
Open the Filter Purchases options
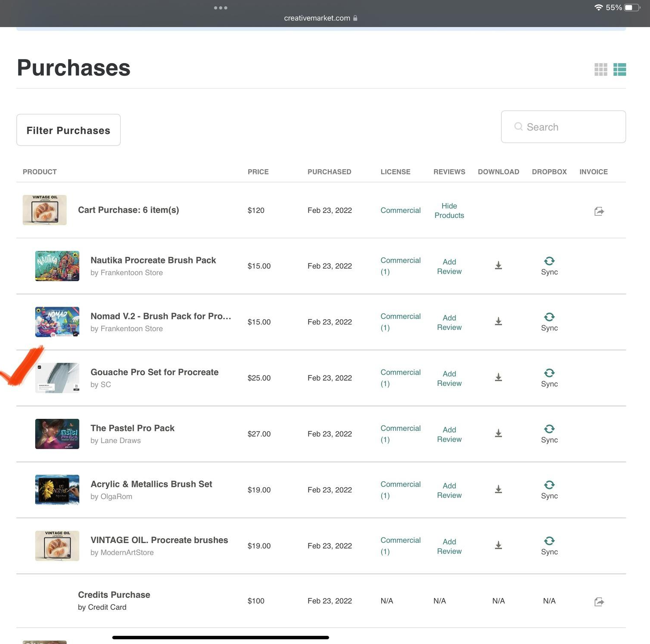click(x=68, y=130)
